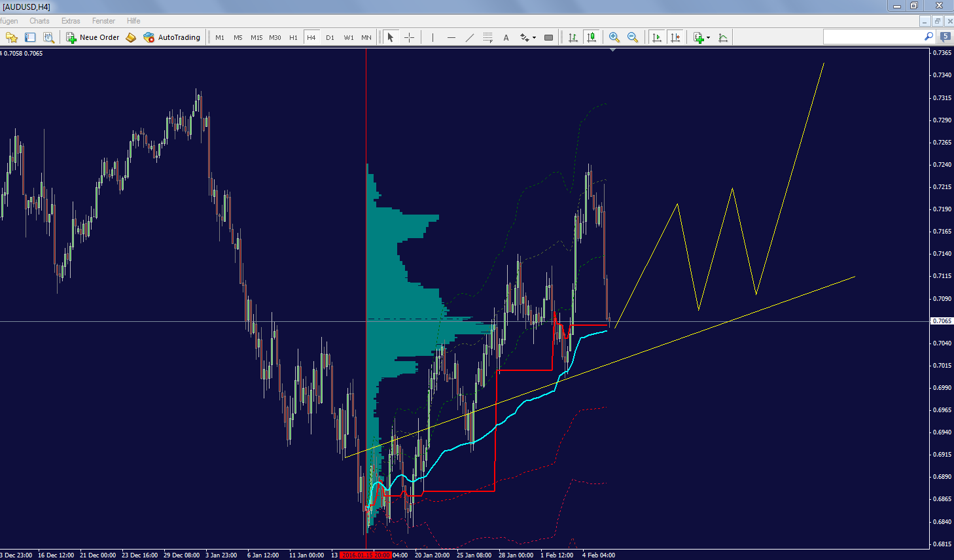Switch chart to M30 timeframe
The height and width of the screenshot is (560, 954).
[275, 37]
